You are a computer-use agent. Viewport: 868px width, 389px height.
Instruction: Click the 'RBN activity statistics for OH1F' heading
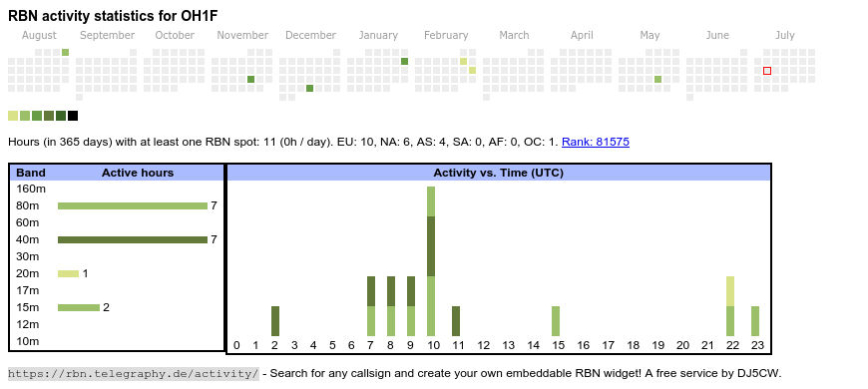[x=113, y=16]
